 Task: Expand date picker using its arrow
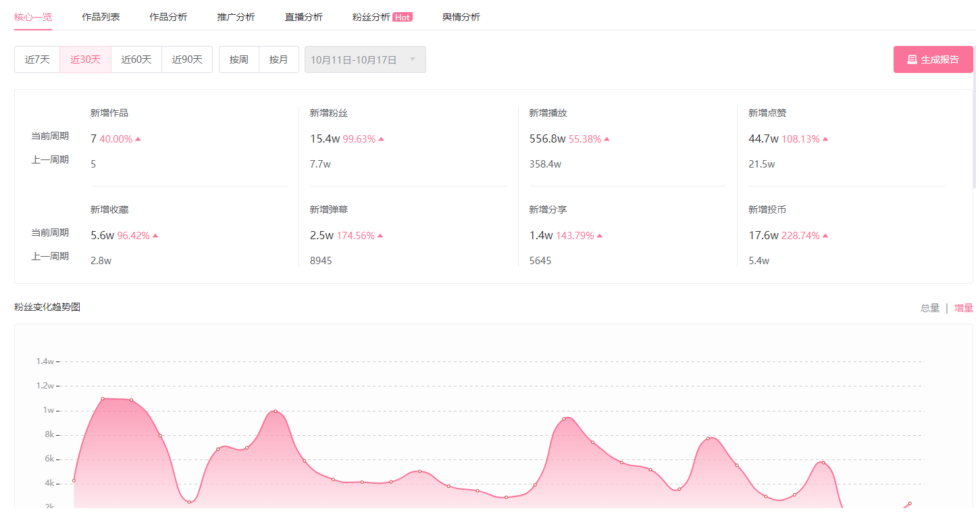(x=413, y=59)
